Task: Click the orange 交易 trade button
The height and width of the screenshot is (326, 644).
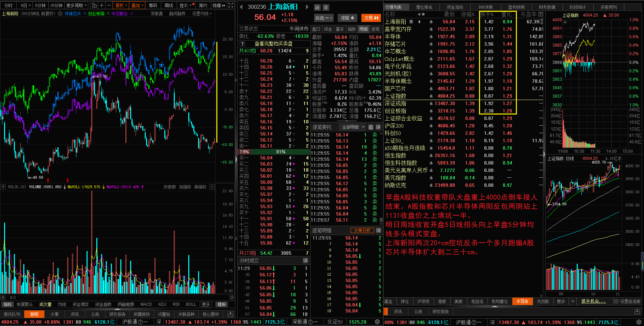Action: pos(371,18)
